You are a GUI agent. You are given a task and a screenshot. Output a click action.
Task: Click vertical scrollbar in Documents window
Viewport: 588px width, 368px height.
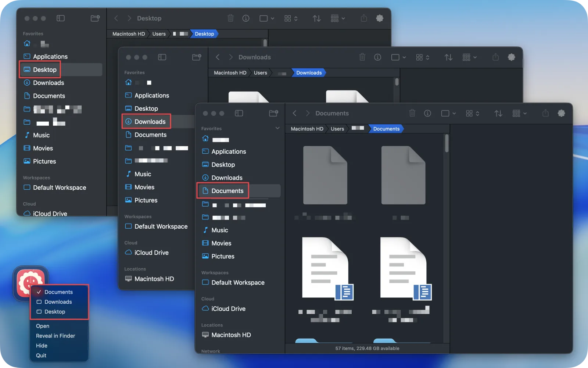coord(447,143)
